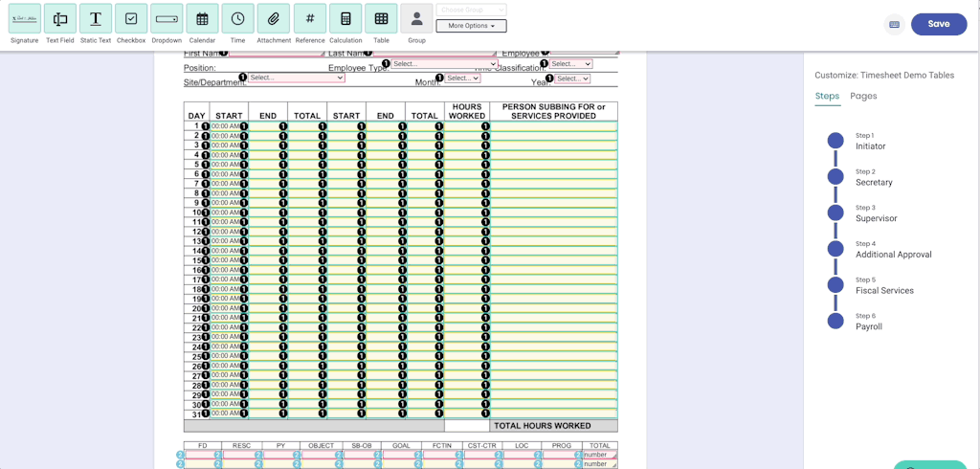The width and height of the screenshot is (980, 469).
Task: Click the Day 20 first END time field
Action: [268, 308]
